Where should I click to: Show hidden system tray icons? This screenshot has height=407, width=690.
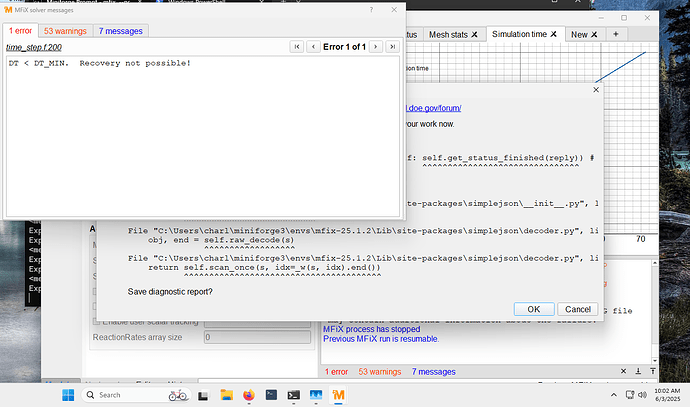click(x=613, y=395)
